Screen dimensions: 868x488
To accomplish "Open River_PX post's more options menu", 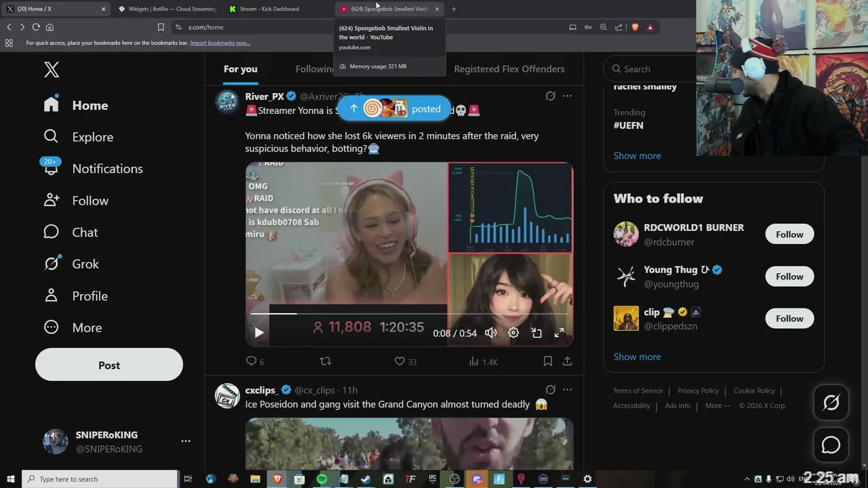I will click(x=568, y=96).
